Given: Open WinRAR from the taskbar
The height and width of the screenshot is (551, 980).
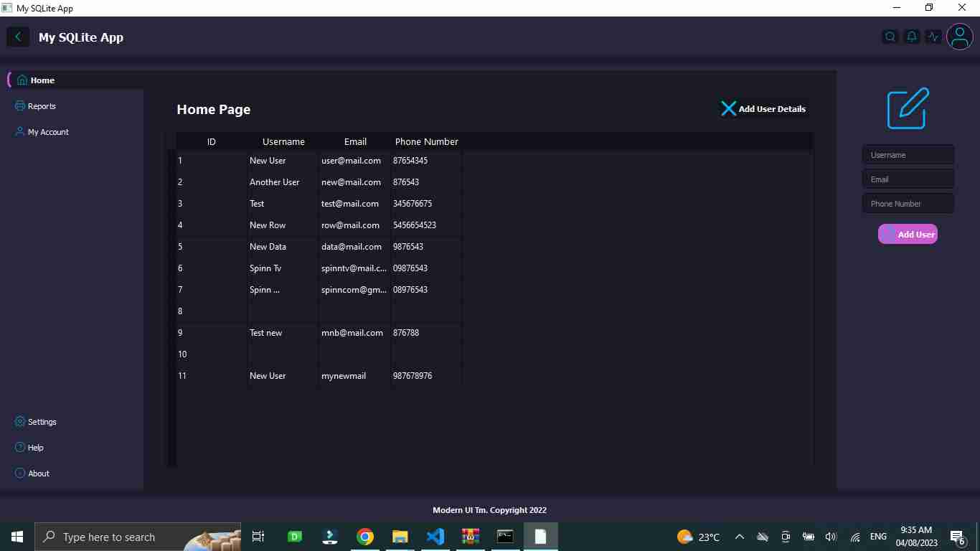Looking at the screenshot, I should pos(470,537).
